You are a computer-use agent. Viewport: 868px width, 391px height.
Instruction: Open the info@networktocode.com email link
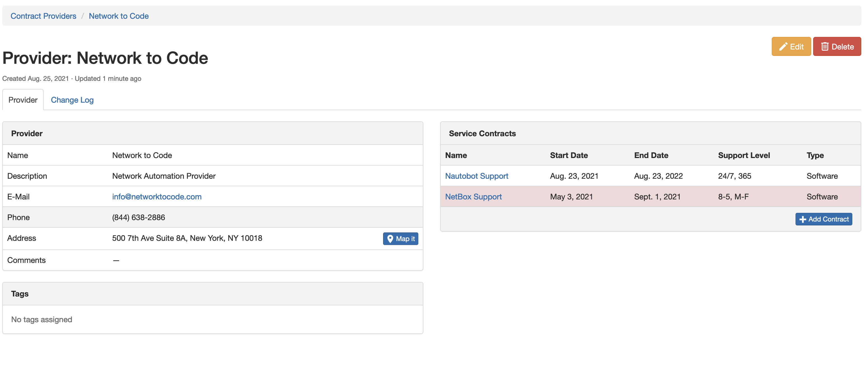pos(157,196)
